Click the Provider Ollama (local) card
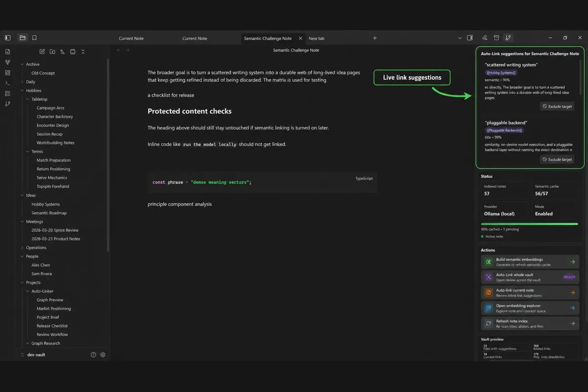Image resolution: width=588 pixels, height=392 pixels. [505, 210]
